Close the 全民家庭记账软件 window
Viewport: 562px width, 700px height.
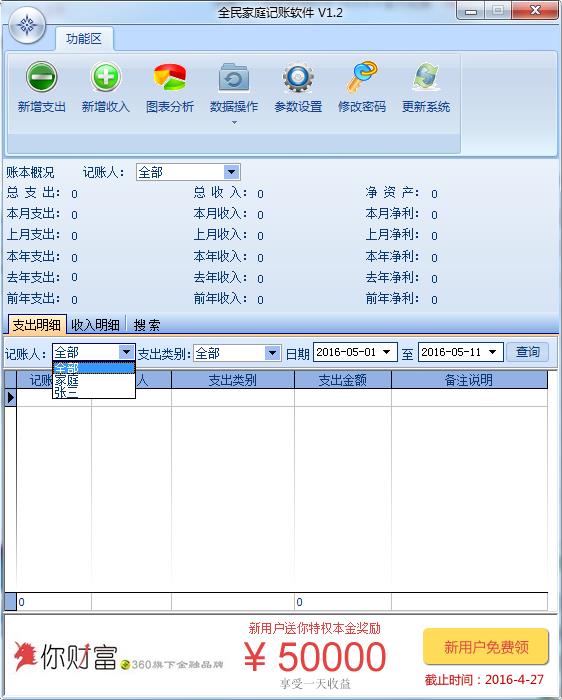(535, 10)
